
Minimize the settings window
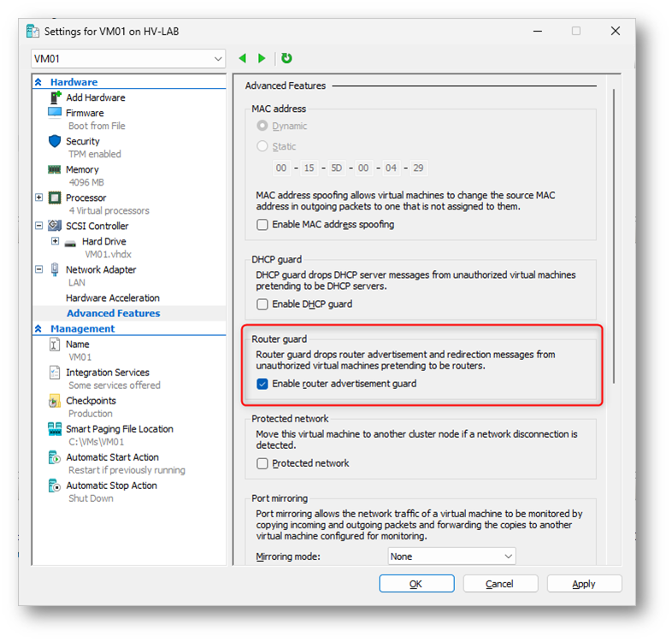538,31
